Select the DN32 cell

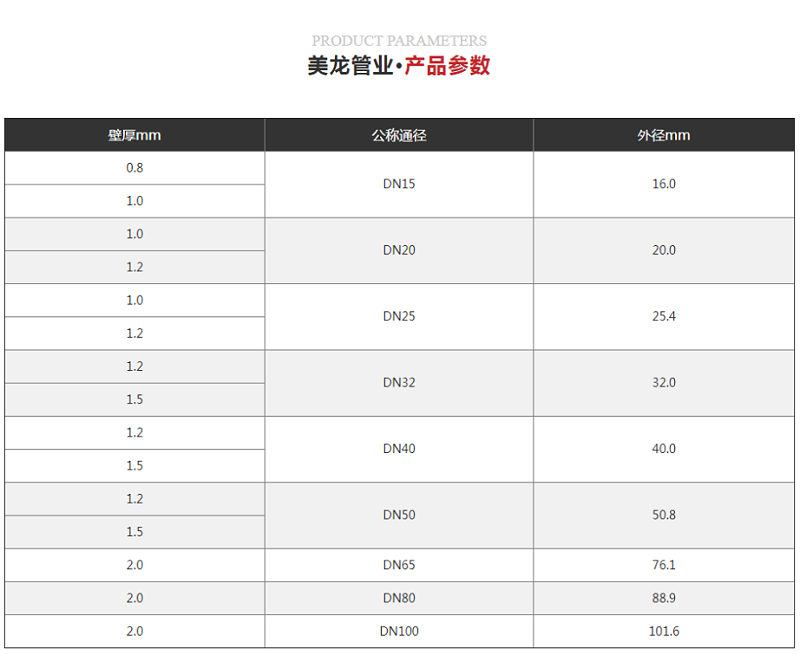pos(398,383)
